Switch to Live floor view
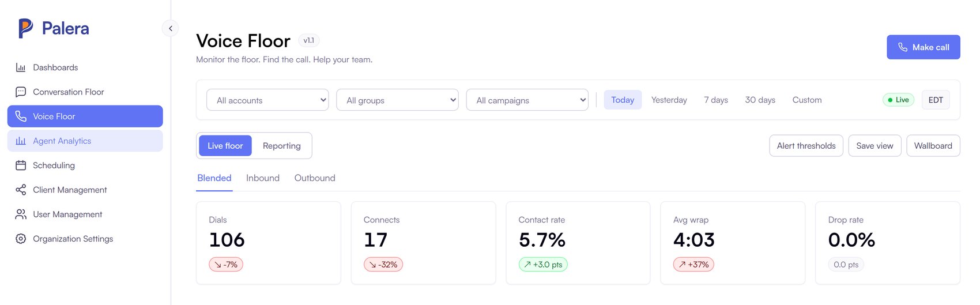The width and height of the screenshot is (980, 305). [225, 146]
